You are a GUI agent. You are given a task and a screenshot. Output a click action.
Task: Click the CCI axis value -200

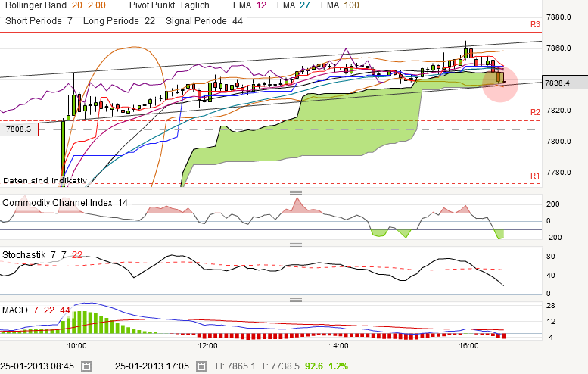point(554,238)
